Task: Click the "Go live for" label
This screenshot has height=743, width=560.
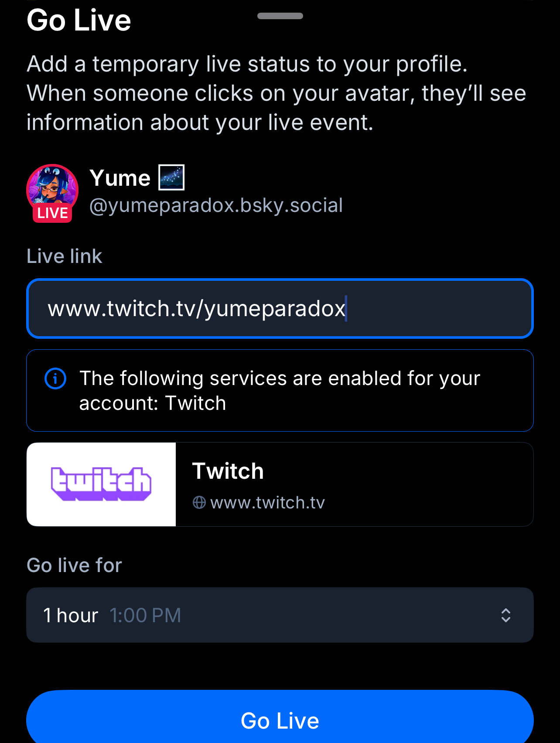Action: pos(74,566)
